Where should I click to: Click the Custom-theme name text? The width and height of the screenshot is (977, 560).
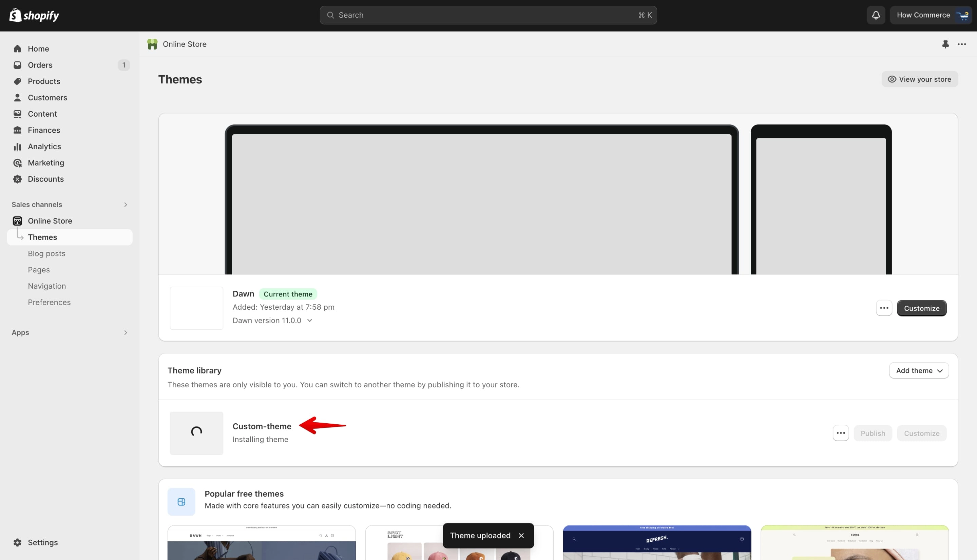coord(262,426)
